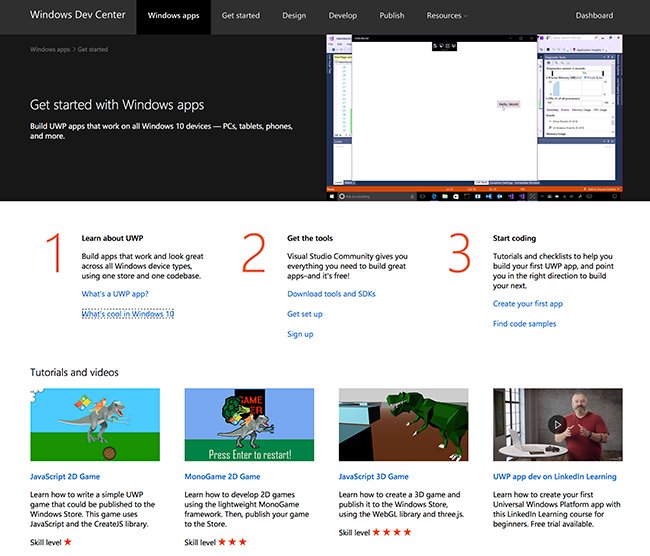
Task: Click the Get the tools heading
Action: (x=310, y=238)
